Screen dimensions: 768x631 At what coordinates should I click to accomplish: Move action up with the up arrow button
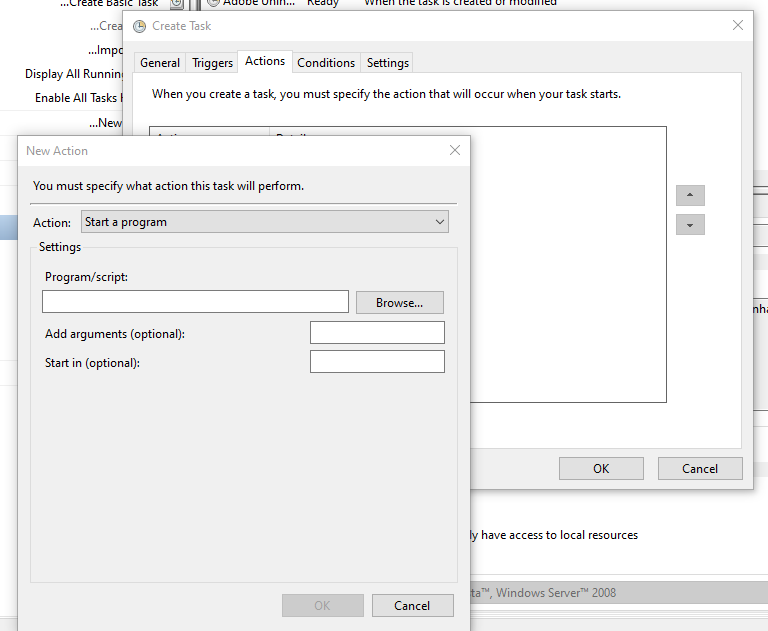point(690,195)
